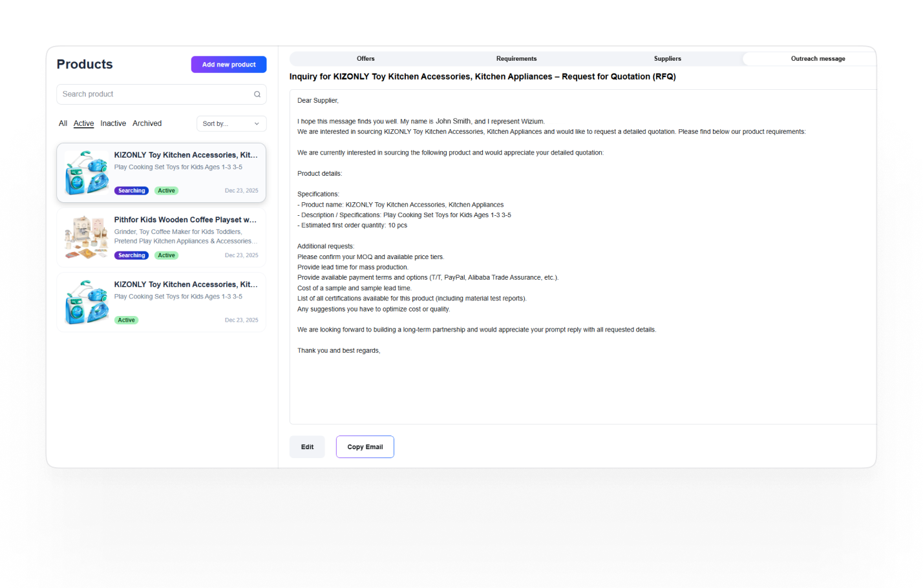This screenshot has width=923, height=588.
Task: Click the Provide lead time for mass production line
Action: (353, 268)
